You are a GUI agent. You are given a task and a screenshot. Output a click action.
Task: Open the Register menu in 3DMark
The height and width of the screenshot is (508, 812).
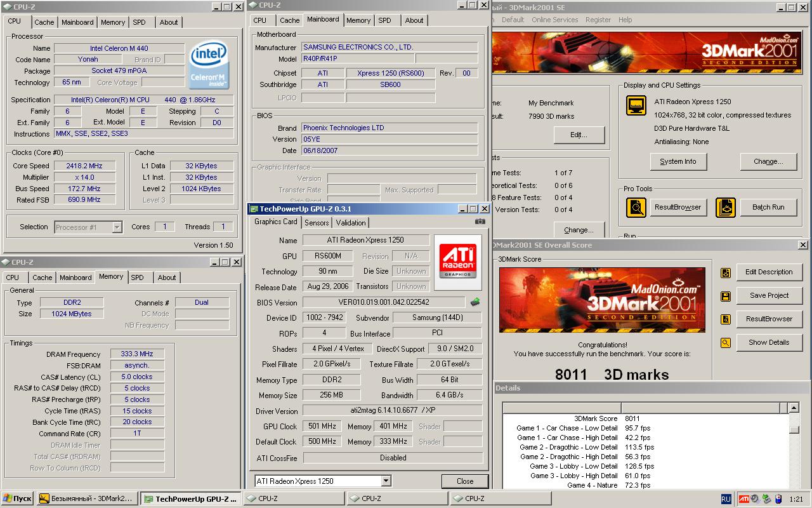598,20
